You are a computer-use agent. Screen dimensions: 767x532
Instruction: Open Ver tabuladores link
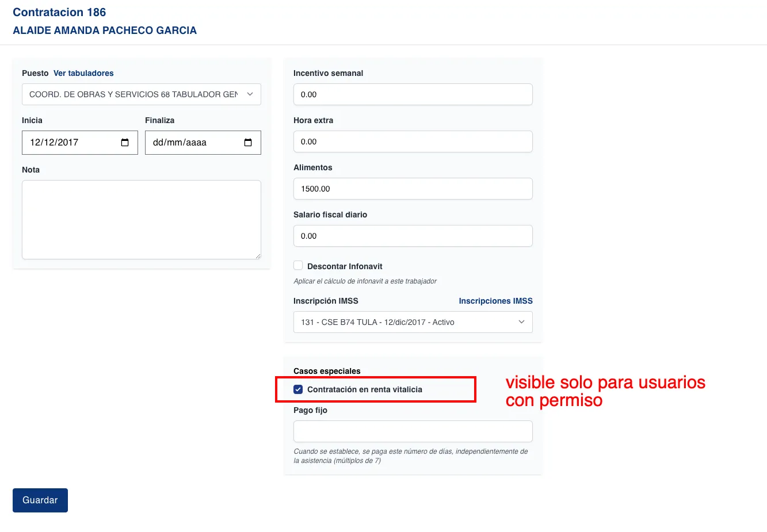[83, 73]
